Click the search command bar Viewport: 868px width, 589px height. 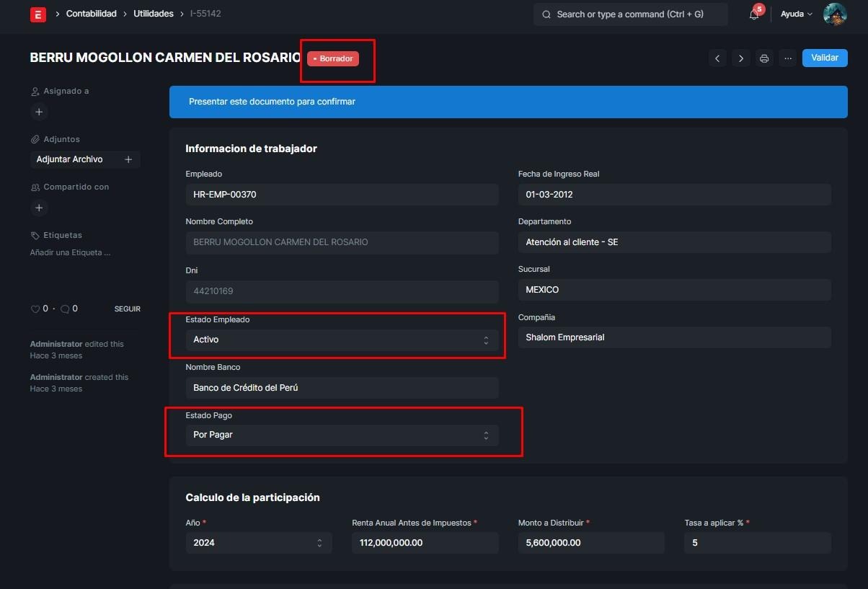[630, 14]
